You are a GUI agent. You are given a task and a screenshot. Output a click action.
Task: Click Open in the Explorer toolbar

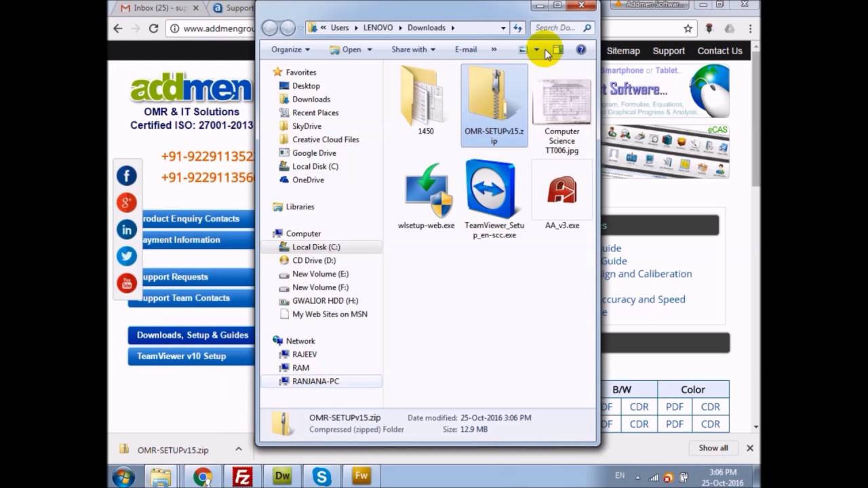click(346, 49)
